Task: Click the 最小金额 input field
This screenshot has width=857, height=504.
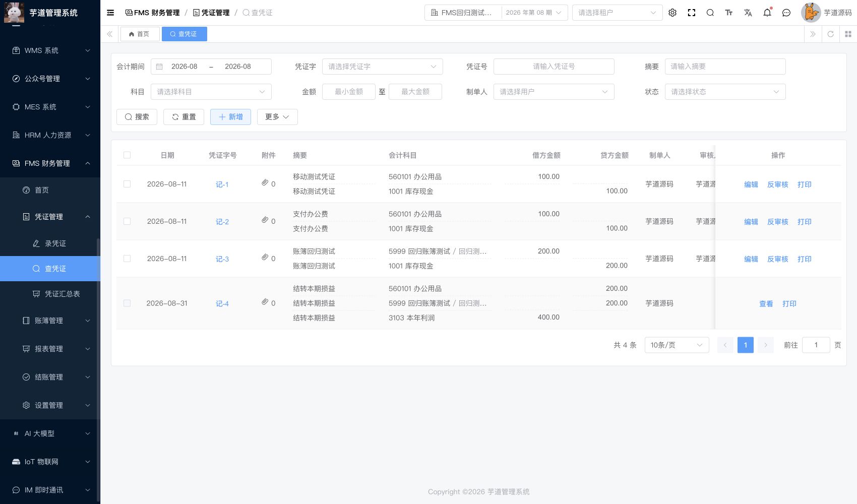Action: coord(349,92)
